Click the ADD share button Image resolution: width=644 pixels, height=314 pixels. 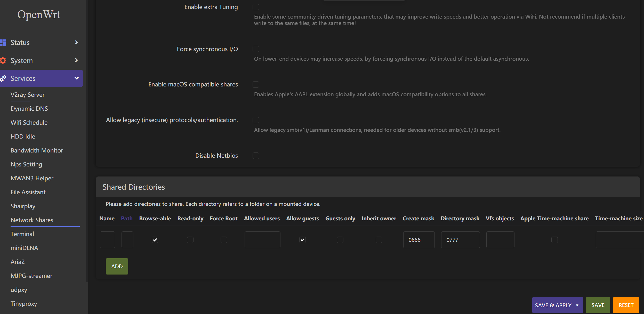117,266
